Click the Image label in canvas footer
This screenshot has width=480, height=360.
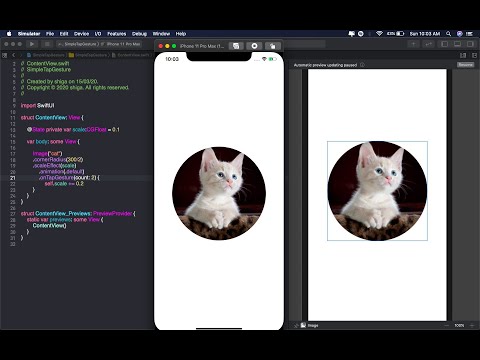coord(313,325)
